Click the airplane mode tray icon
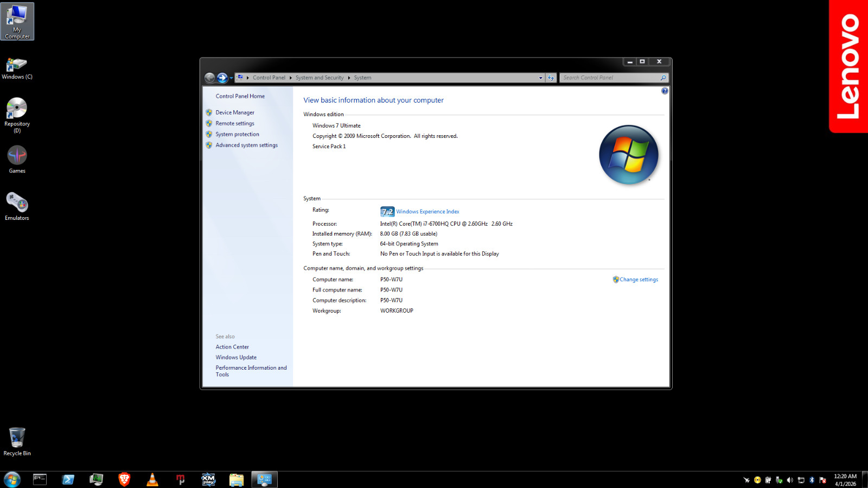Image resolution: width=868 pixels, height=488 pixels. coord(746,480)
